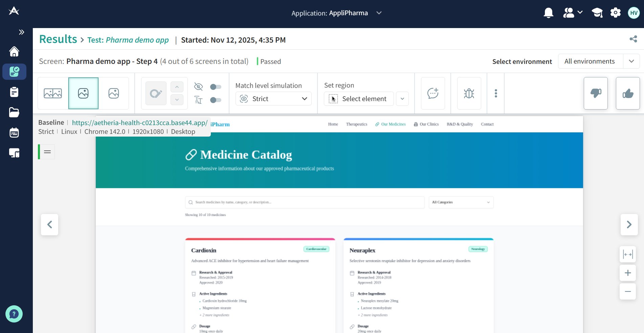Toggle the hide-diffs eye switch

click(216, 87)
